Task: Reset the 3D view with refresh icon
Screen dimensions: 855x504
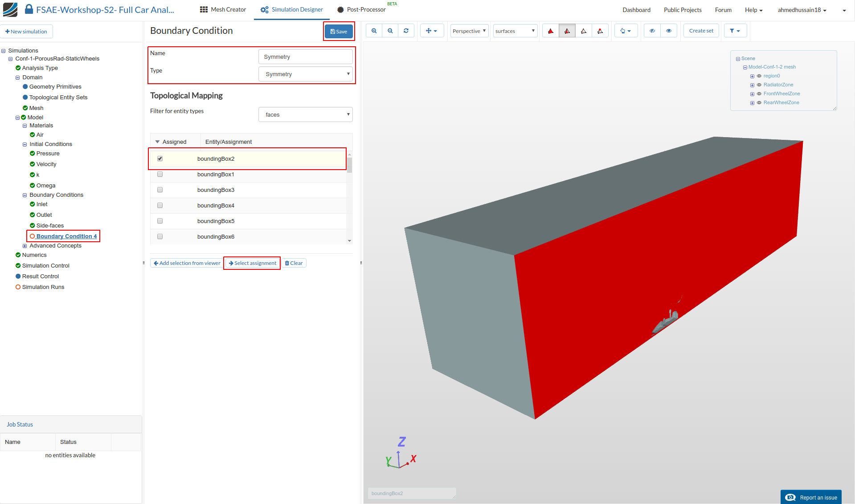Action: pyautogui.click(x=406, y=31)
